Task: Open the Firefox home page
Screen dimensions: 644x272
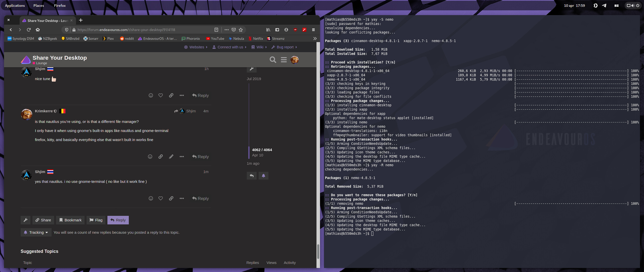Action: click(38, 30)
